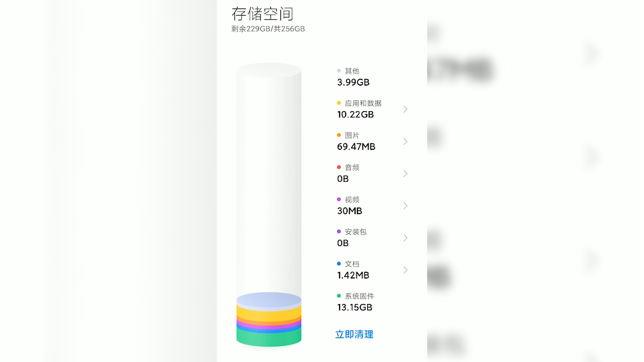The image size is (644, 362).
Task: Open 文档 details using the chevron
Action: pyautogui.click(x=405, y=270)
